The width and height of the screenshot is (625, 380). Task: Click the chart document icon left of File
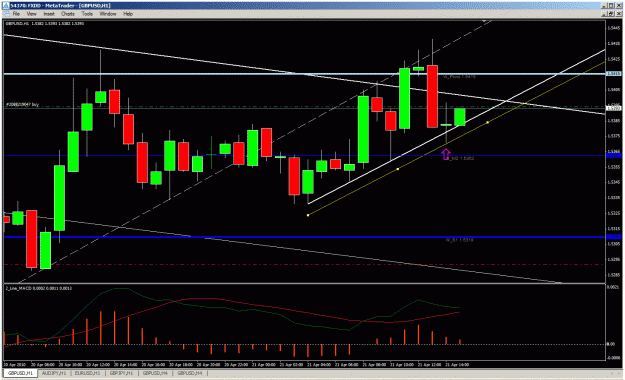point(6,14)
